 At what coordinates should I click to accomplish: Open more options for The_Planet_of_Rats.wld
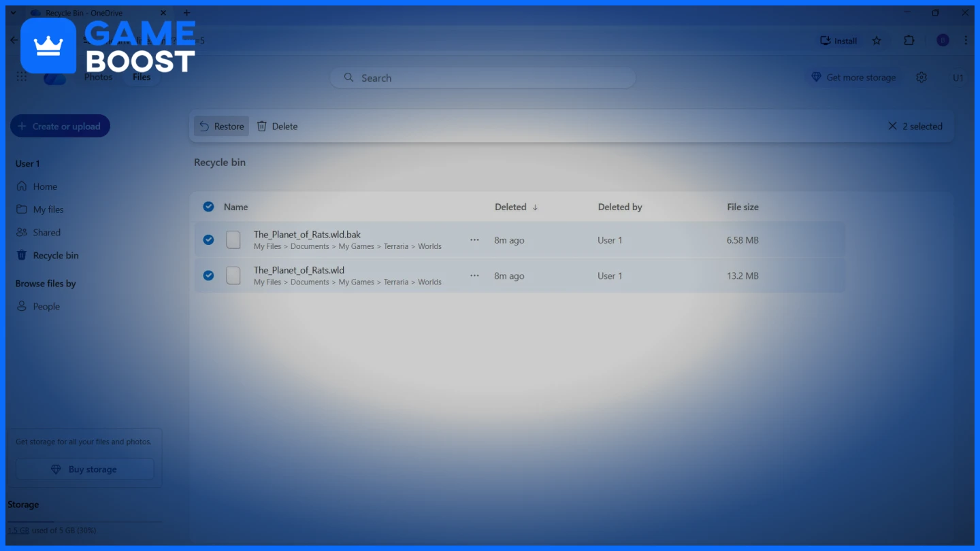tap(474, 275)
